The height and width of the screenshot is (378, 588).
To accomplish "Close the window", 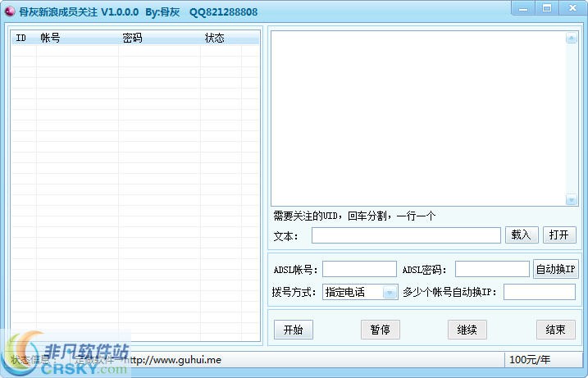I will click(x=572, y=8).
